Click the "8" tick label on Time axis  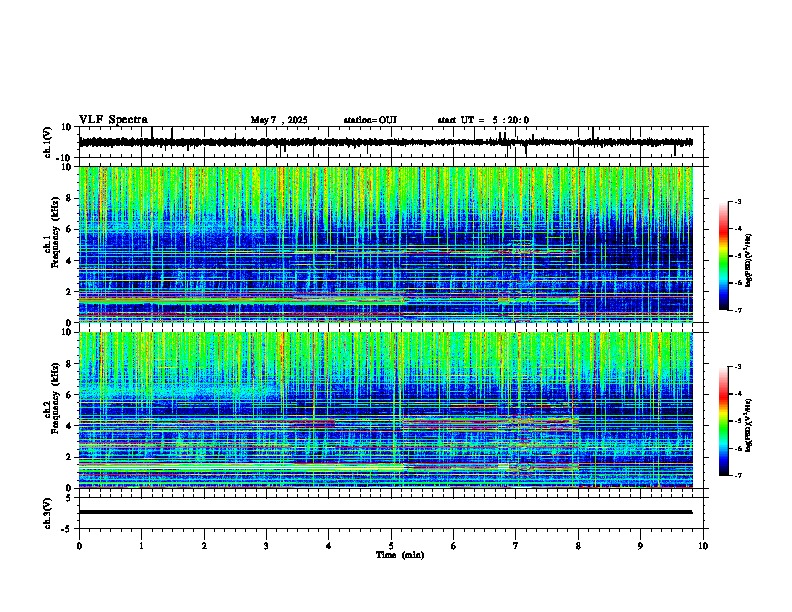click(x=578, y=546)
